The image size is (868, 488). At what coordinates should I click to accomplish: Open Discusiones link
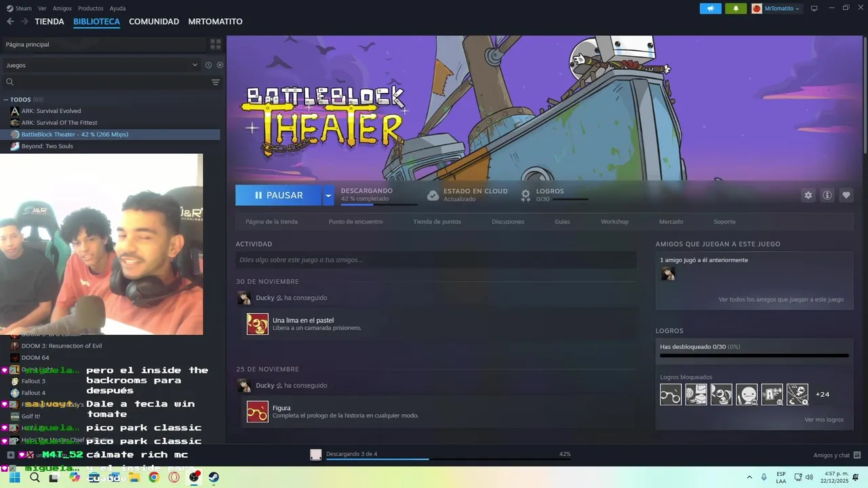(x=508, y=222)
